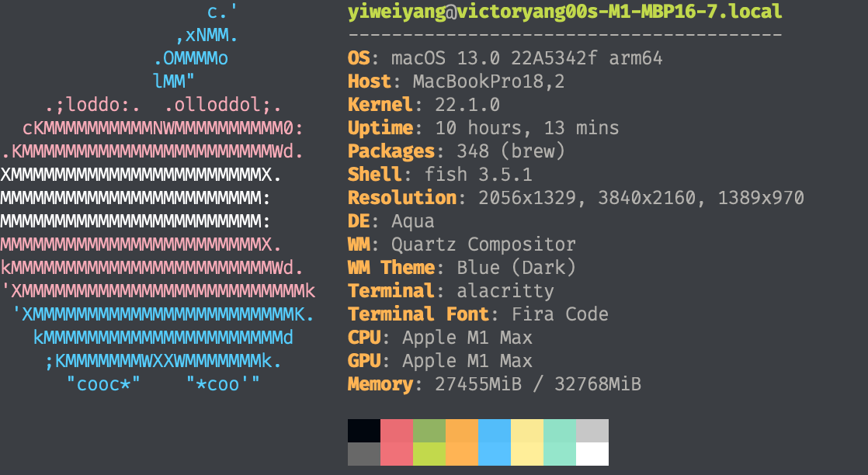The width and height of the screenshot is (868, 475).
Task: Click the ASCII logo text '.;loddo:.'
Action: [92, 105]
